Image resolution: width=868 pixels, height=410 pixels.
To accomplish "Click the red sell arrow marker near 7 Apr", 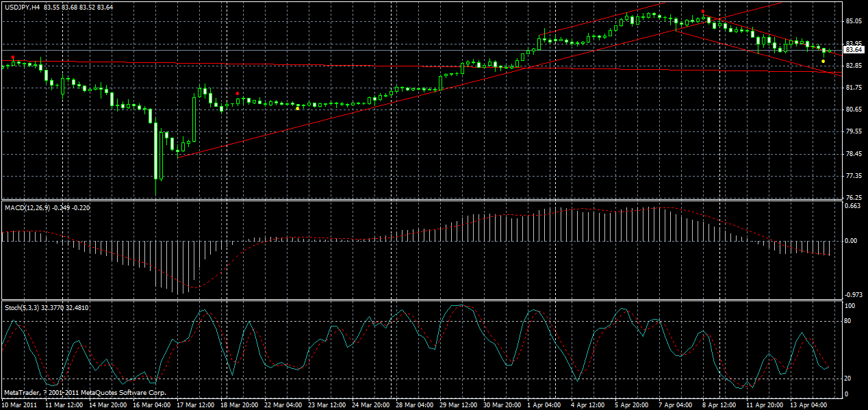I will pos(703,12).
